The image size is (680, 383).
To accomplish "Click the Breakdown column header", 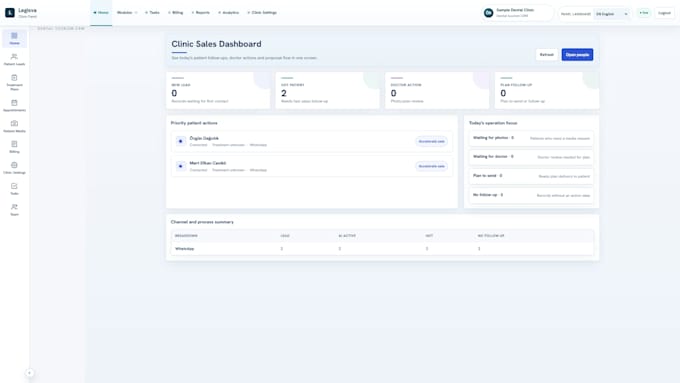I will tap(186, 236).
